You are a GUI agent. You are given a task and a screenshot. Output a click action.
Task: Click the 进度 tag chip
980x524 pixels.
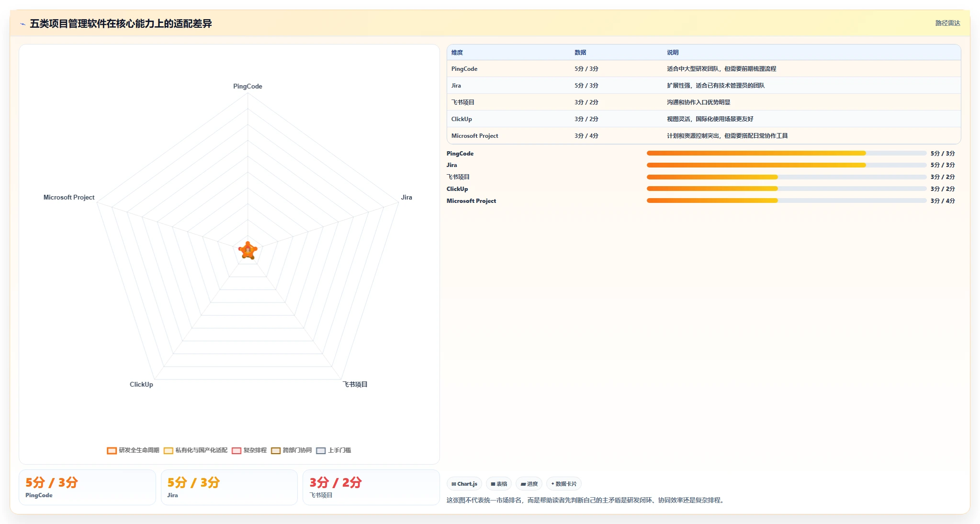point(529,484)
